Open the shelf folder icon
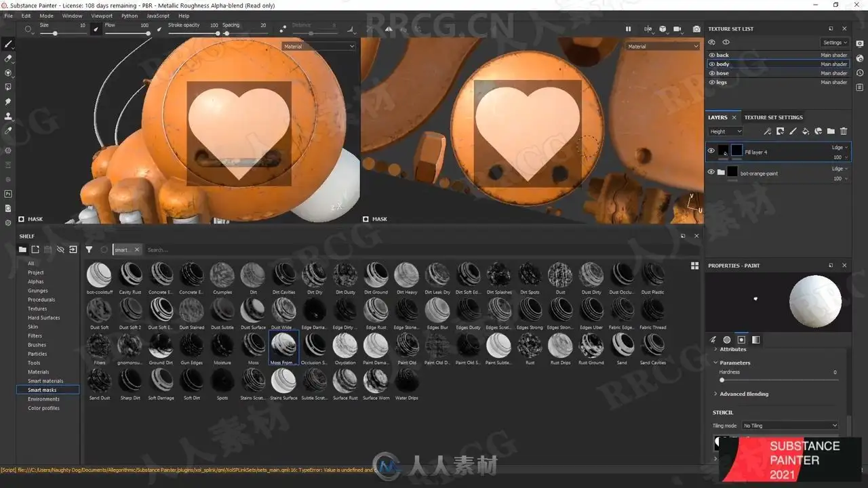The height and width of the screenshot is (488, 868). tap(23, 249)
